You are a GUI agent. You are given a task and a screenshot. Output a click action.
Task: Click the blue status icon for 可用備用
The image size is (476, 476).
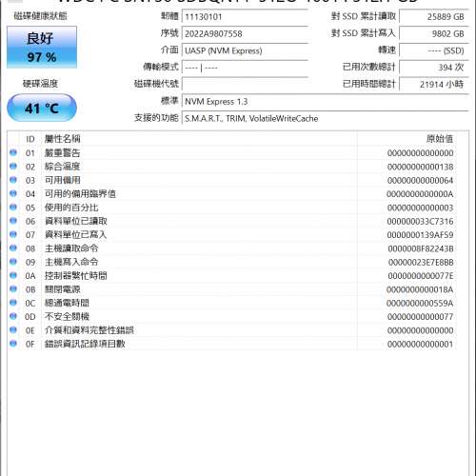pyautogui.click(x=13, y=180)
